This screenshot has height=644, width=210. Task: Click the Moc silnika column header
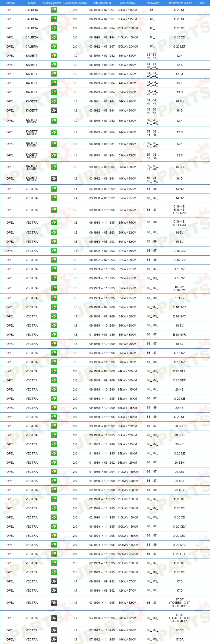pos(128,3)
